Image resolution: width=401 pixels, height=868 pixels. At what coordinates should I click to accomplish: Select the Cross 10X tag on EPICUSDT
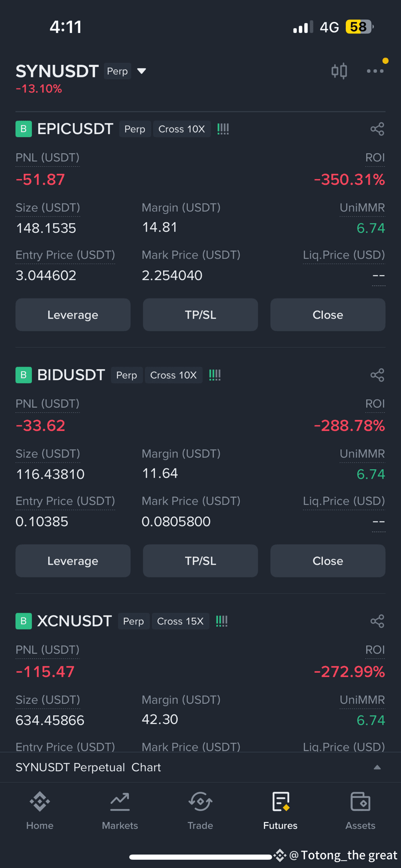coord(182,129)
